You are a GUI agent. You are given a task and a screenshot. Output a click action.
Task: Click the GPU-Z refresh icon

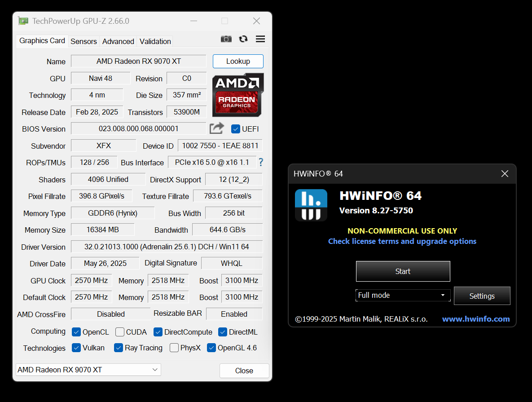click(x=243, y=39)
